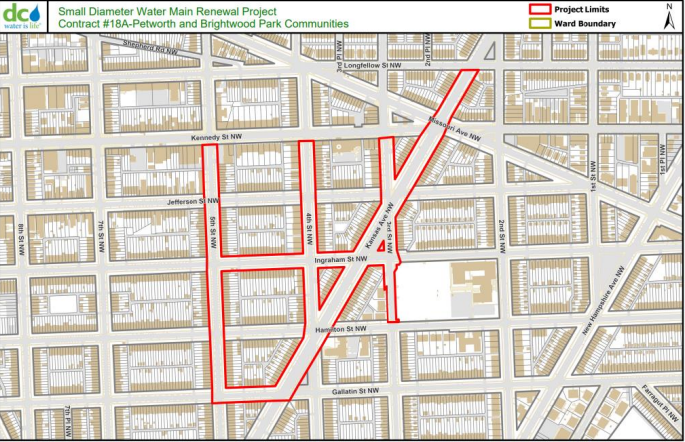This screenshot has width=685, height=442.
Task: Click the olive Ward Boundary legend swatch
Action: [x=540, y=22]
